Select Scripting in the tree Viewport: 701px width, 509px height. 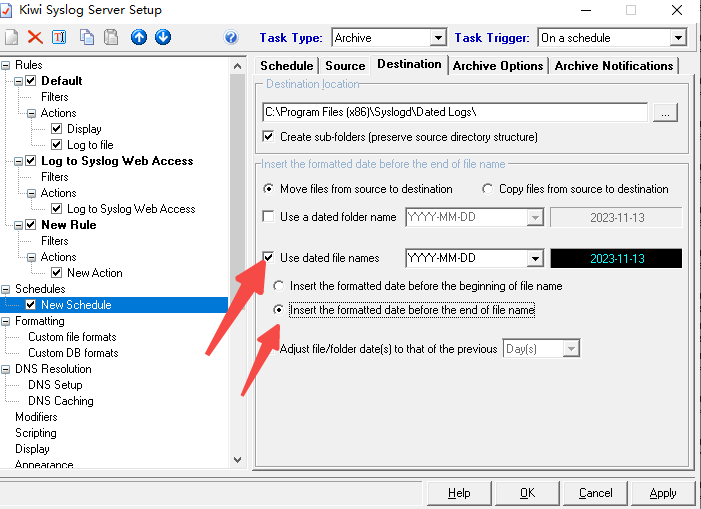pos(36,433)
